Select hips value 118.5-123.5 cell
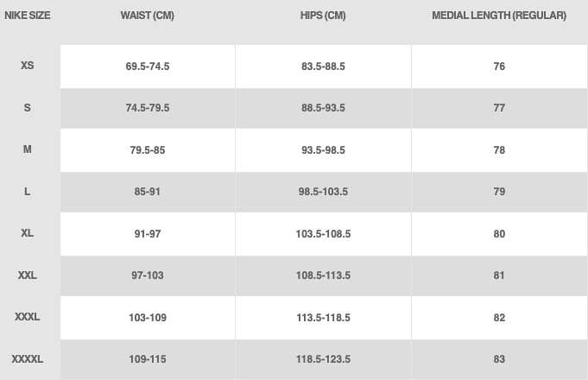588x380 pixels. [323, 359]
